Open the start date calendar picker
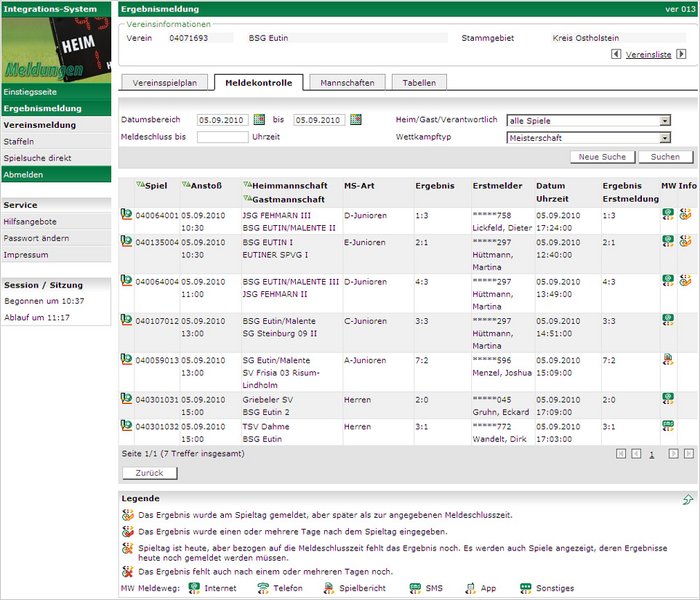This screenshot has width=700, height=600. click(x=256, y=121)
